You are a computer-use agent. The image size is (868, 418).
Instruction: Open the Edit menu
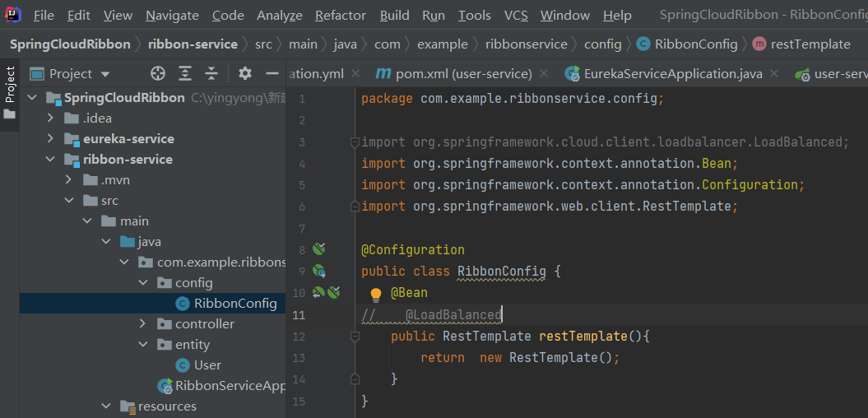tap(79, 16)
